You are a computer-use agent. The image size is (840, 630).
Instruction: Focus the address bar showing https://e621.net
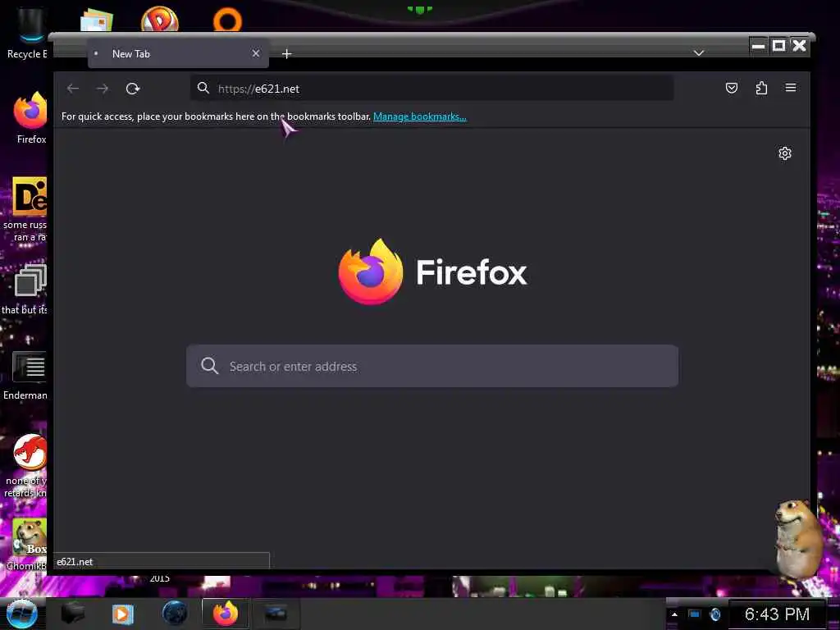[x=431, y=89]
